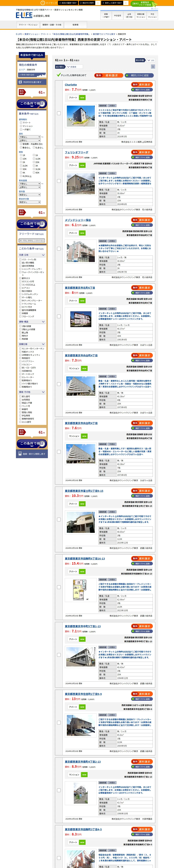This screenshot has width=174, height=868.
Task: Open the 専有面積 下限なし dropdown
Action: pos(30,184)
